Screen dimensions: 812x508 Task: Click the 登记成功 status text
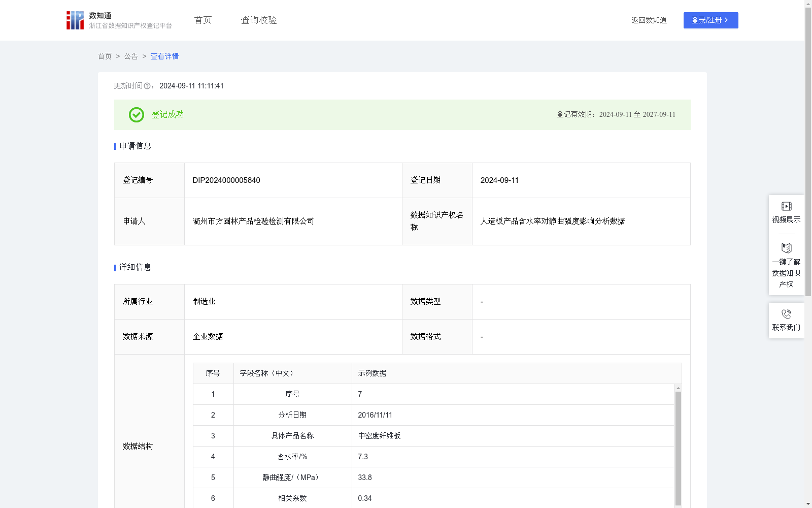(x=167, y=115)
